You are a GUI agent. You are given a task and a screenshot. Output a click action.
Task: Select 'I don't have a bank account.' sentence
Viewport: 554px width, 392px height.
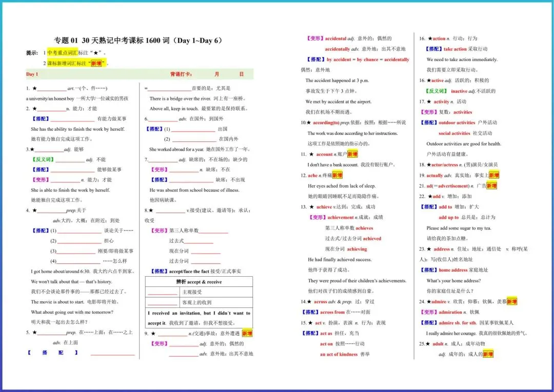tap(333, 165)
